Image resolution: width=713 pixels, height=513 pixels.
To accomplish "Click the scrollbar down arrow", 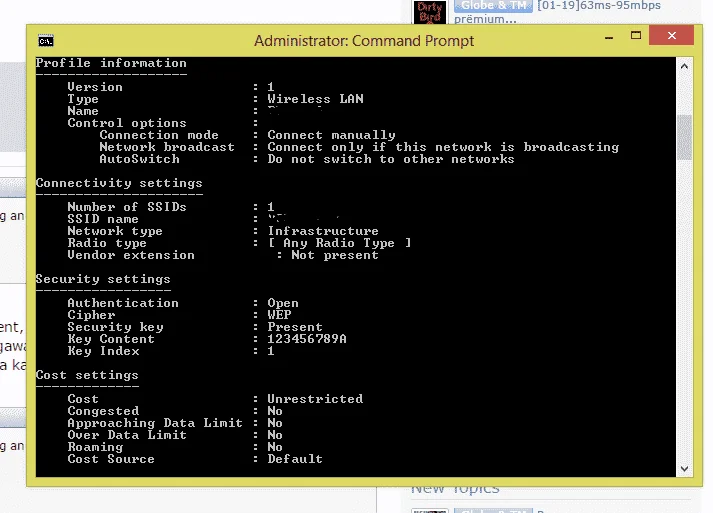I will point(684,468).
